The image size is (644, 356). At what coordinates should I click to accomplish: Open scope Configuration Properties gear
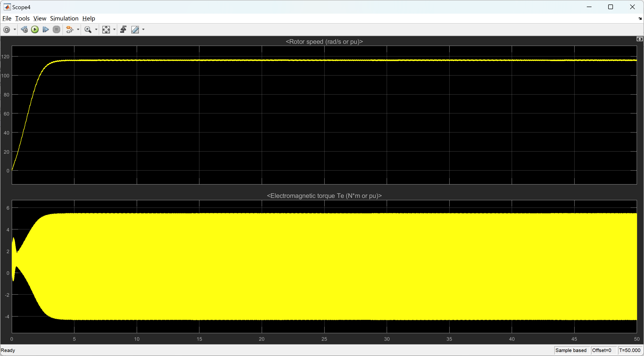tap(7, 30)
